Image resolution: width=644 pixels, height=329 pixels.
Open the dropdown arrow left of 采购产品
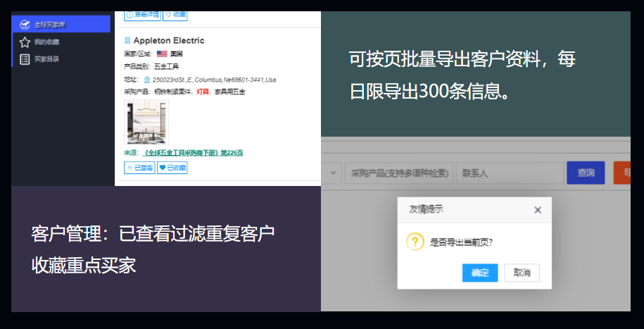(x=333, y=173)
